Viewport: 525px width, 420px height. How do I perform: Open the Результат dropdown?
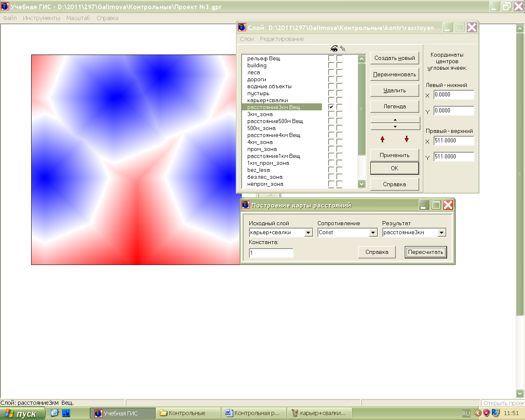coord(441,233)
